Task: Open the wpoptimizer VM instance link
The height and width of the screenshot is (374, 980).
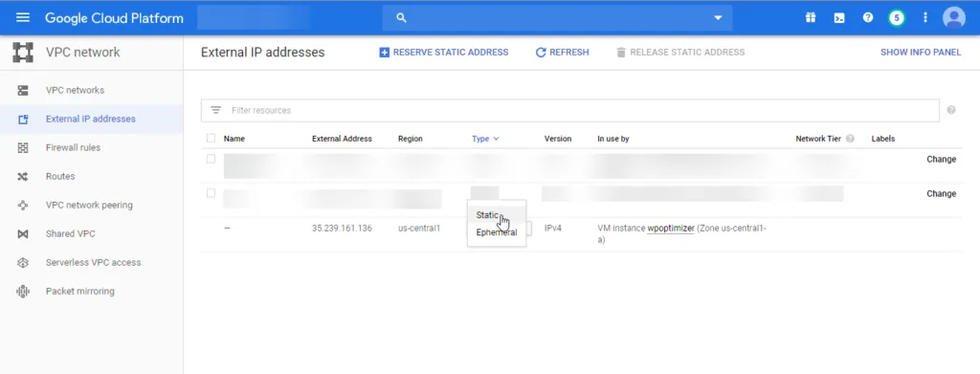Action: click(671, 229)
